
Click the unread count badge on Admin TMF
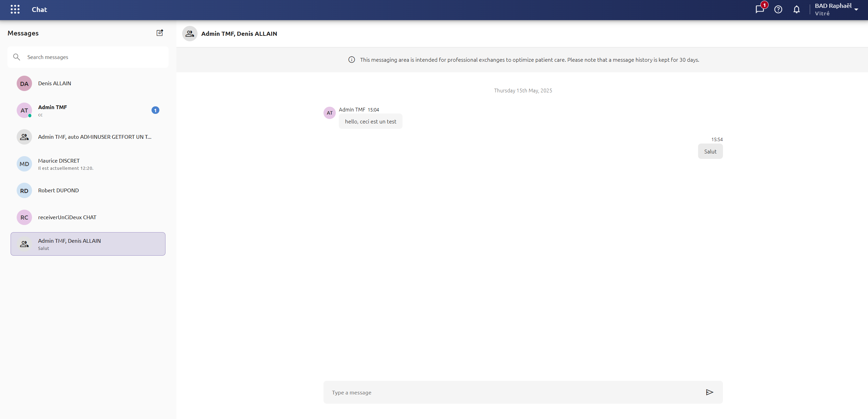point(155,110)
